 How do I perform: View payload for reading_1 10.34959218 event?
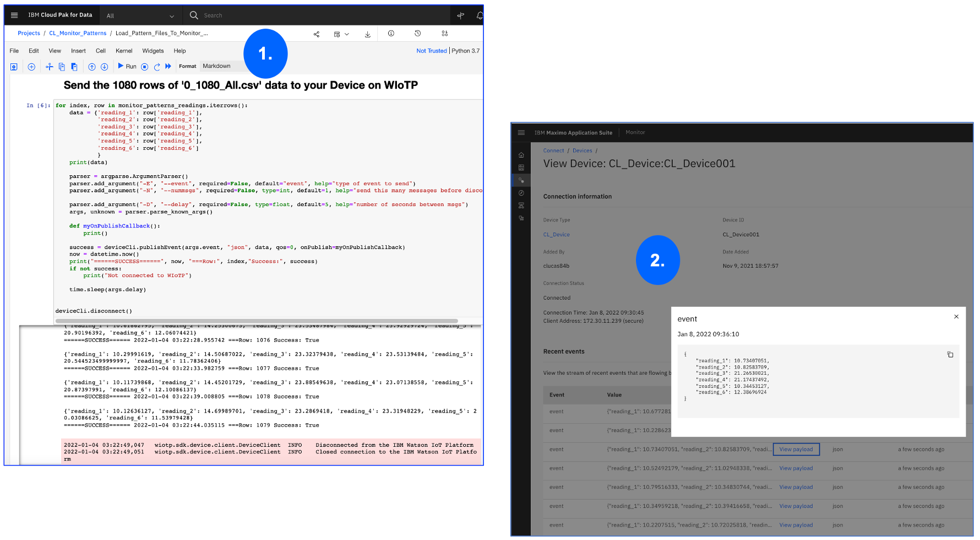(x=796, y=506)
